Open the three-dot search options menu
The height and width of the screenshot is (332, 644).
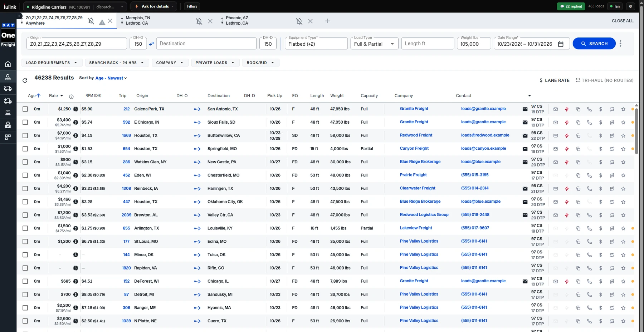click(x=620, y=44)
